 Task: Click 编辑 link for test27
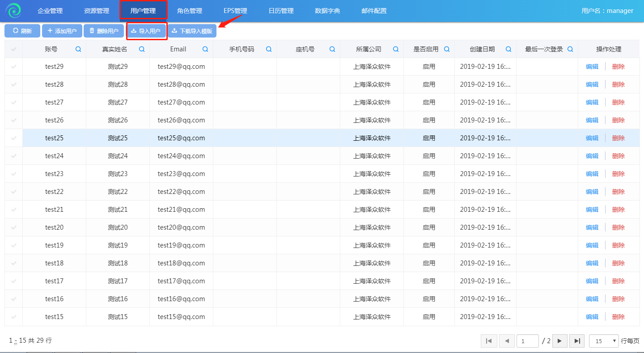point(592,102)
